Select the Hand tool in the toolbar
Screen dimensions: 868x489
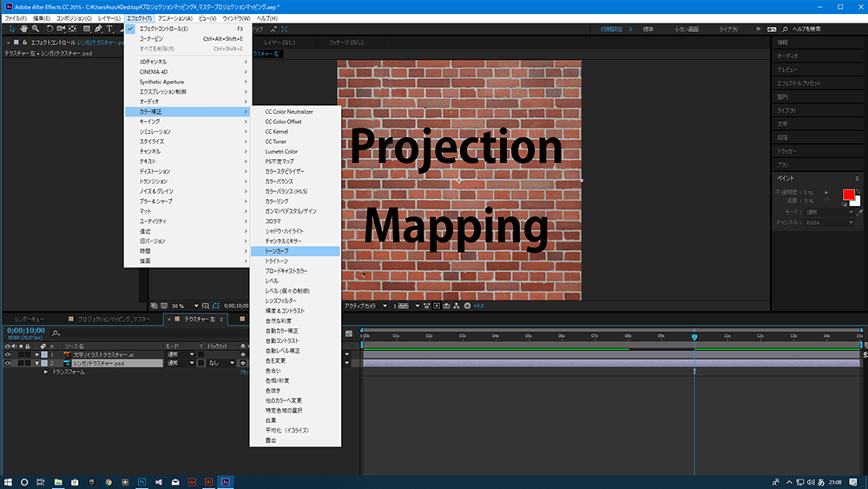tap(23, 29)
